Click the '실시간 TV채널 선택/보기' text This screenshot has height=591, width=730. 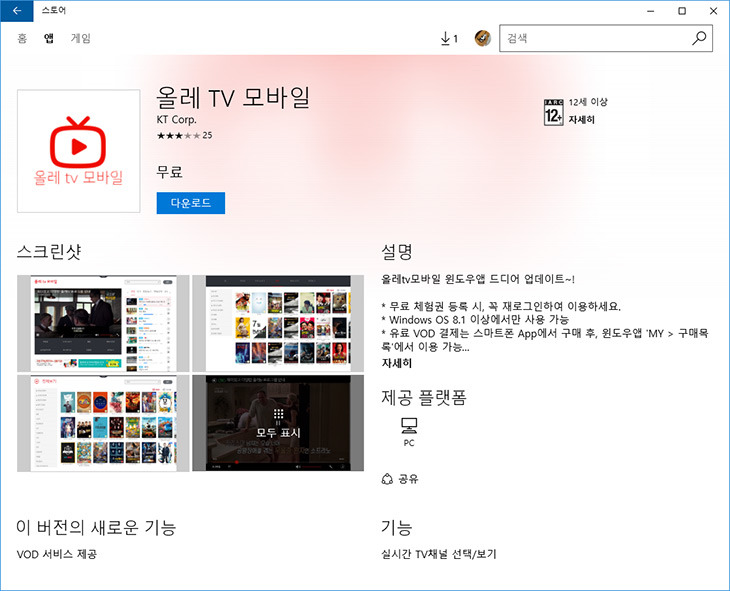pos(439,554)
